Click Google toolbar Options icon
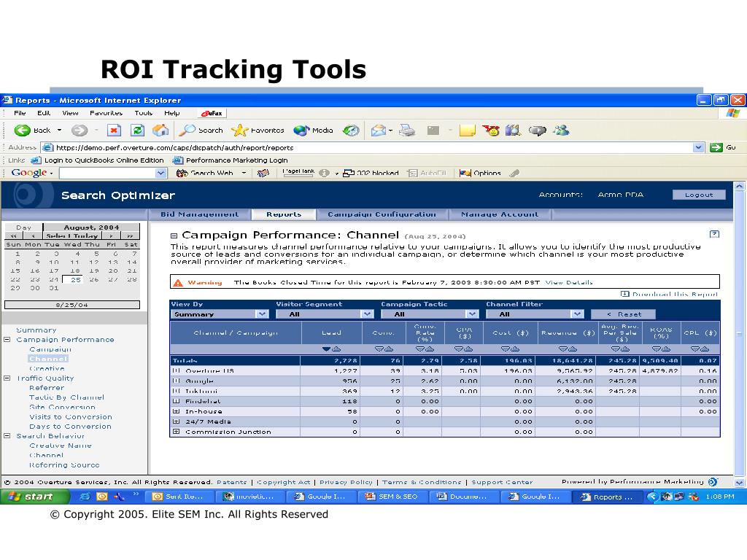Screen dimensions: 747x560 [x=465, y=173]
